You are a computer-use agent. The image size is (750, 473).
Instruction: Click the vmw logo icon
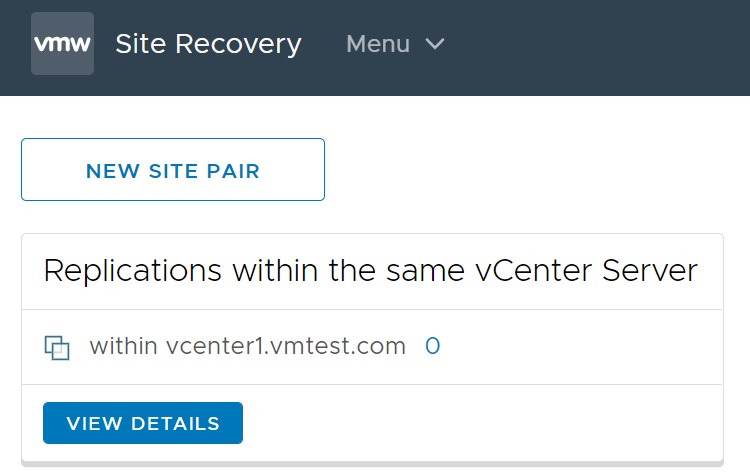click(x=62, y=44)
